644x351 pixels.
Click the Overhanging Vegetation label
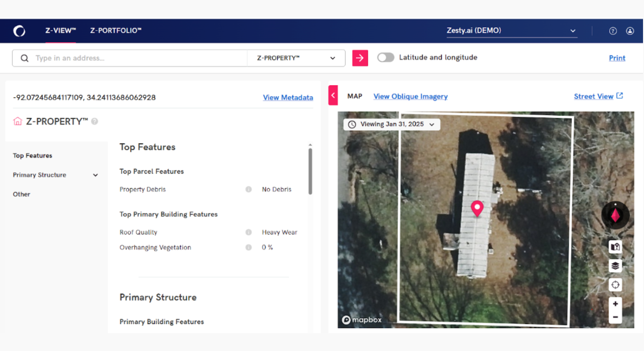click(x=155, y=248)
